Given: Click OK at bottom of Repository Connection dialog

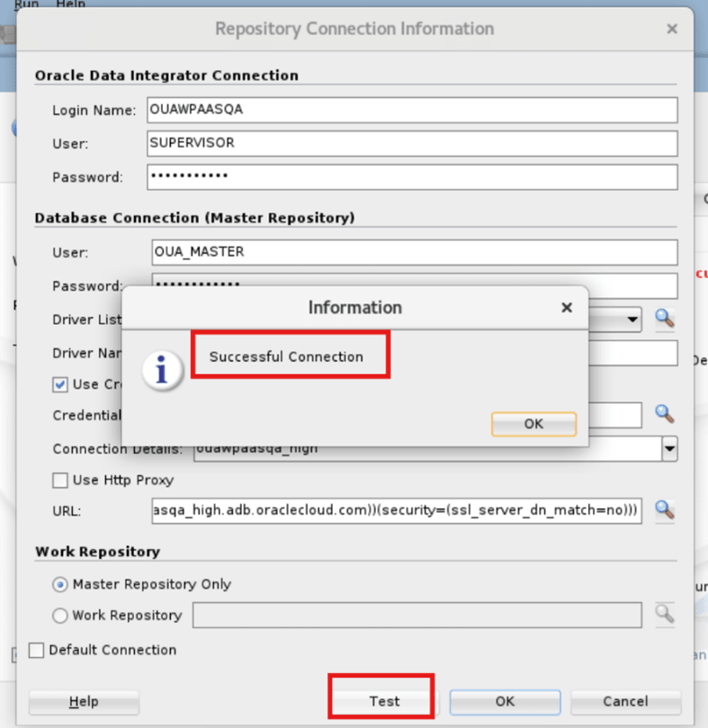Looking at the screenshot, I should tap(505, 701).
